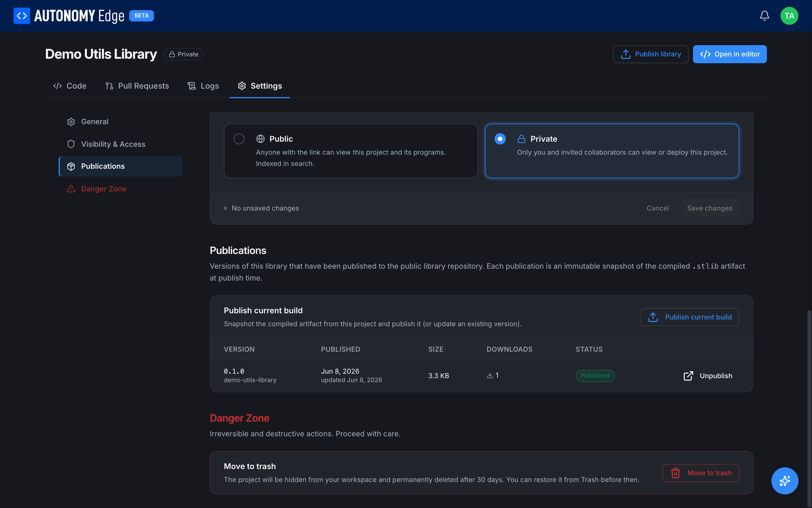Click the globe icon on Public option
812x508 pixels.
pos(261,139)
